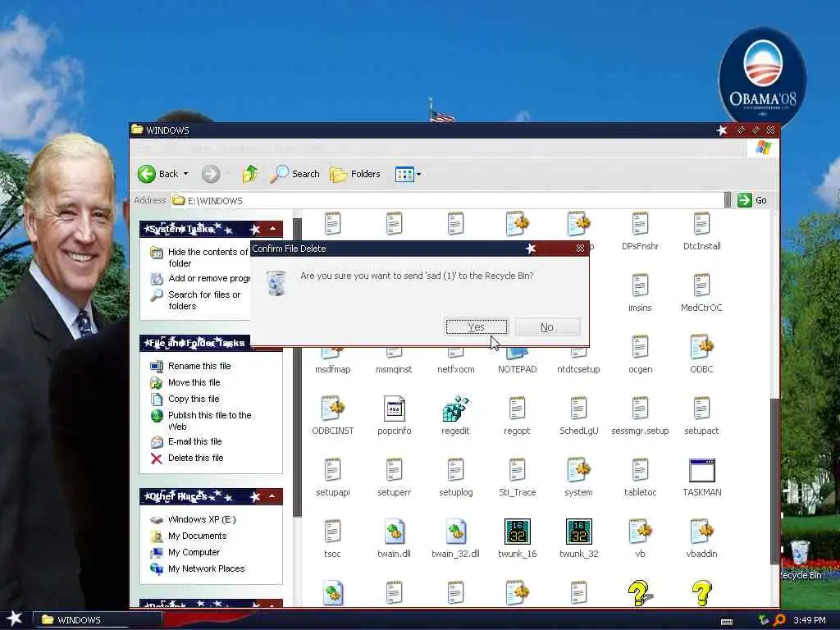
Task: Click Publish this file to the Web
Action: pos(202,421)
